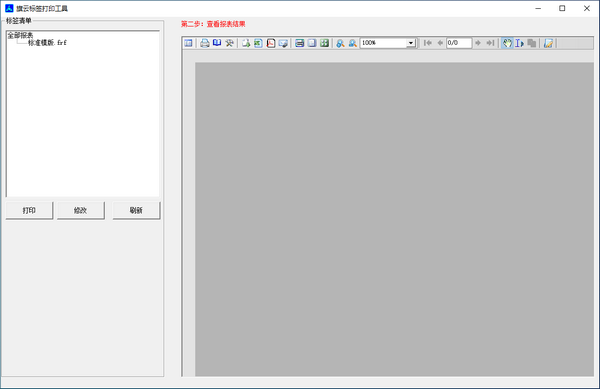Screen dimensions: 600x389
Task: Click the 刷新 button
Action: click(136, 210)
